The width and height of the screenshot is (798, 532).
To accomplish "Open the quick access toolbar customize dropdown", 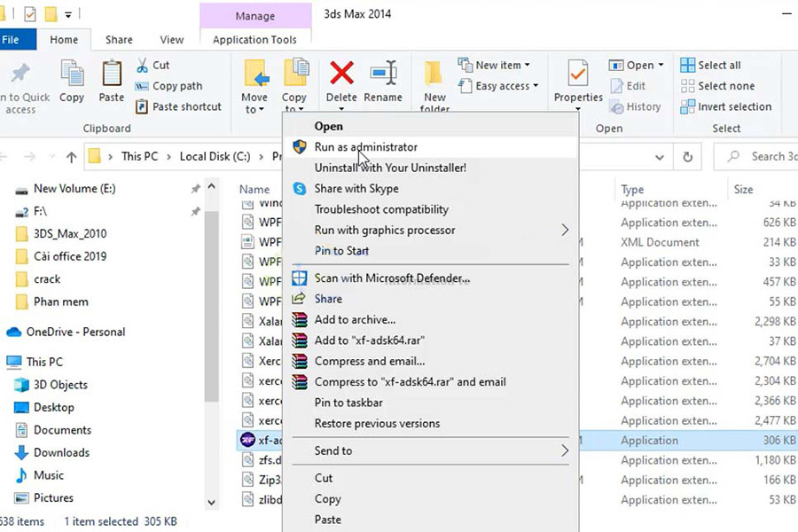I will pos(67,15).
